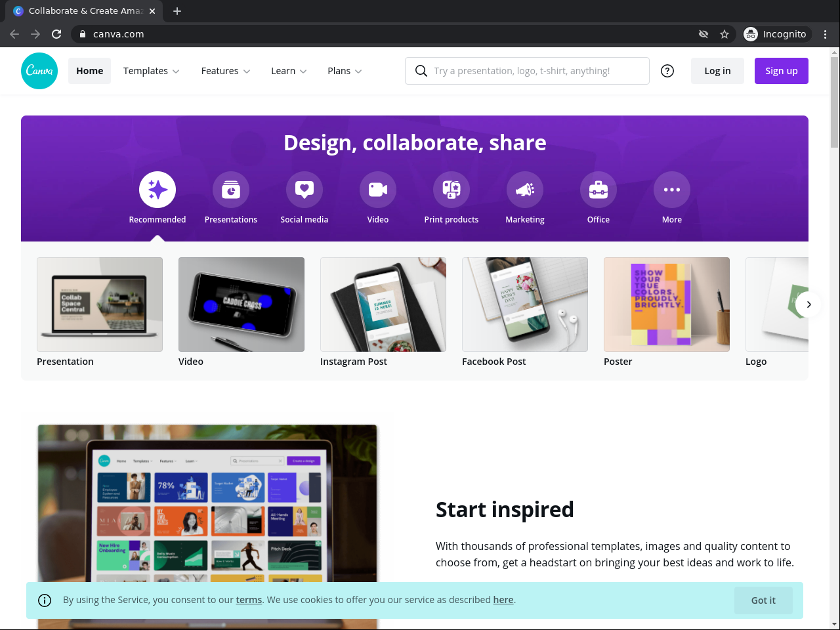The width and height of the screenshot is (840, 630).
Task: Open the Facebook Post thumbnail
Action: [x=525, y=304]
